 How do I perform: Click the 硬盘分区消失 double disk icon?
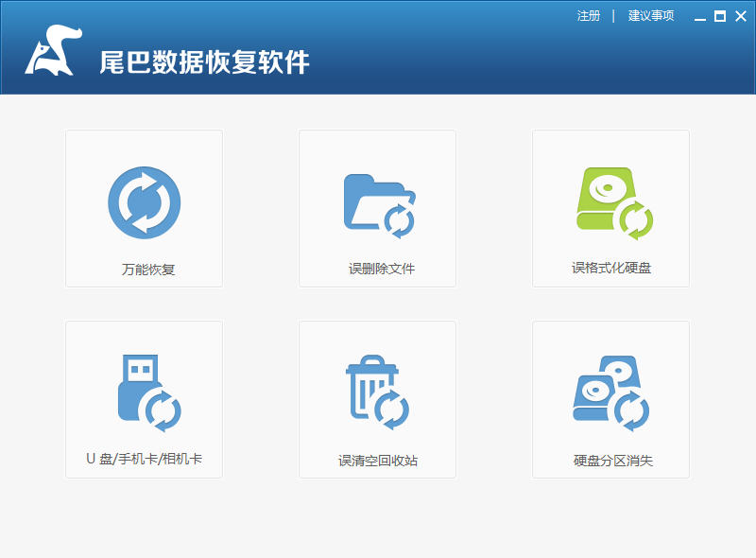tap(610, 393)
